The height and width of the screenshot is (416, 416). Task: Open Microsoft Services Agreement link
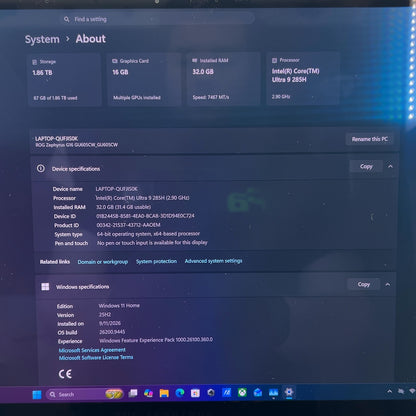92,350
